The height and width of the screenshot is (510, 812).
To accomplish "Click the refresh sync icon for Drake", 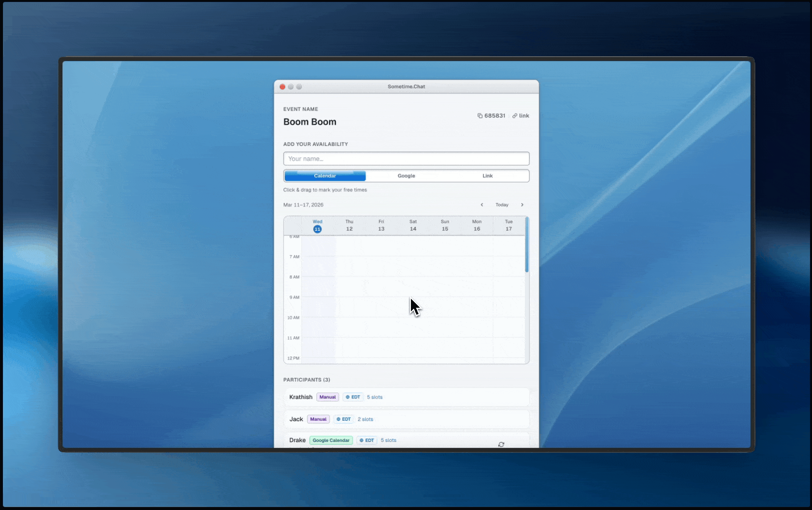I will point(501,444).
